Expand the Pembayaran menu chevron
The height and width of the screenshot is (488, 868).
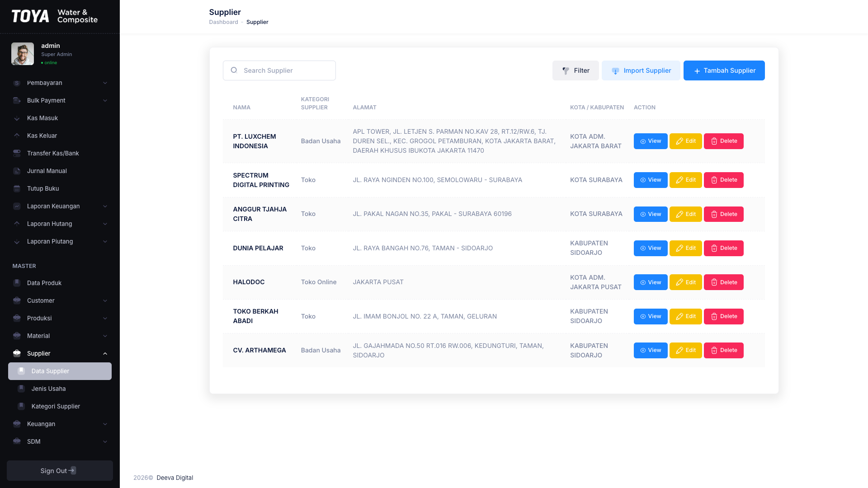105,83
